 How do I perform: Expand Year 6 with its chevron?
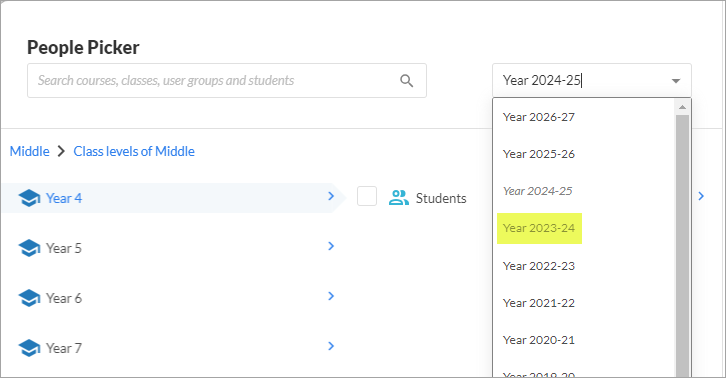[331, 296]
